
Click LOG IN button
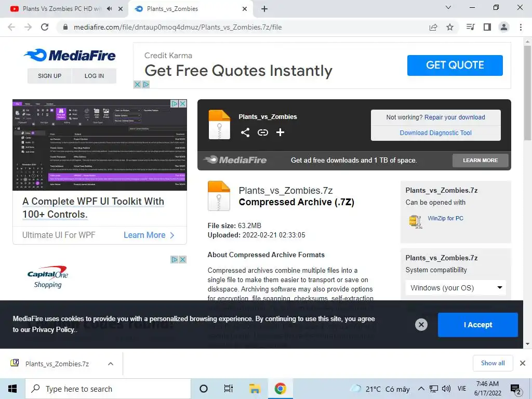click(95, 76)
